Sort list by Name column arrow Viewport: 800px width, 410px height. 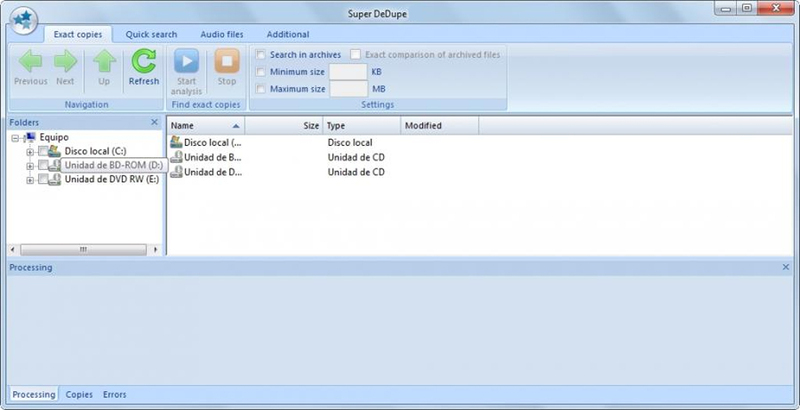[x=236, y=125]
